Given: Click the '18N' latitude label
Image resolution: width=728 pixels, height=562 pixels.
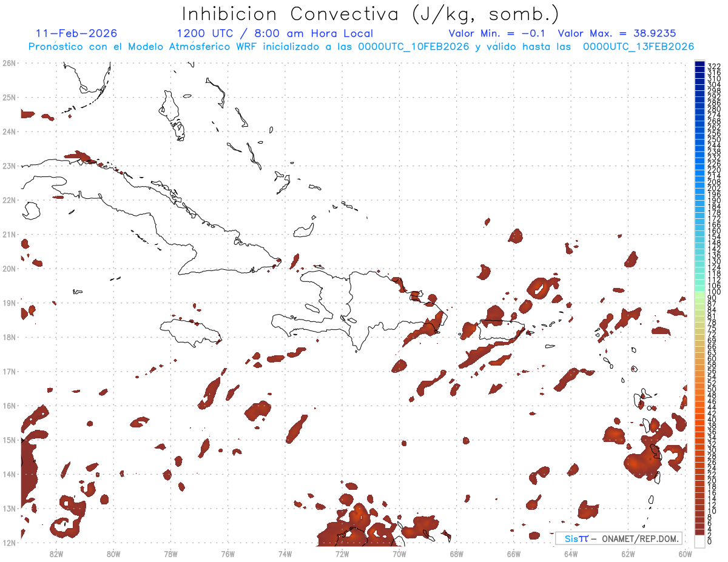Looking at the screenshot, I should click(x=8, y=337).
